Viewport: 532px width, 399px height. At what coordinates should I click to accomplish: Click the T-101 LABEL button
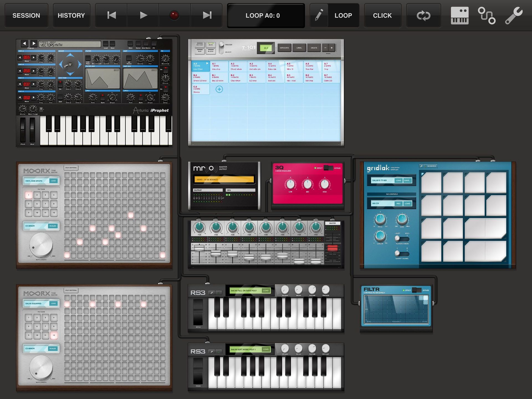(x=299, y=48)
